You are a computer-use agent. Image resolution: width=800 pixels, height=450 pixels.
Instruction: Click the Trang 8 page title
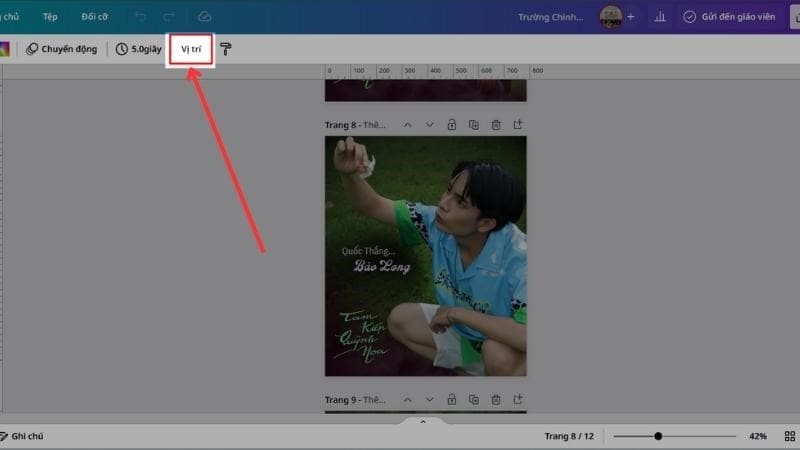click(355, 125)
